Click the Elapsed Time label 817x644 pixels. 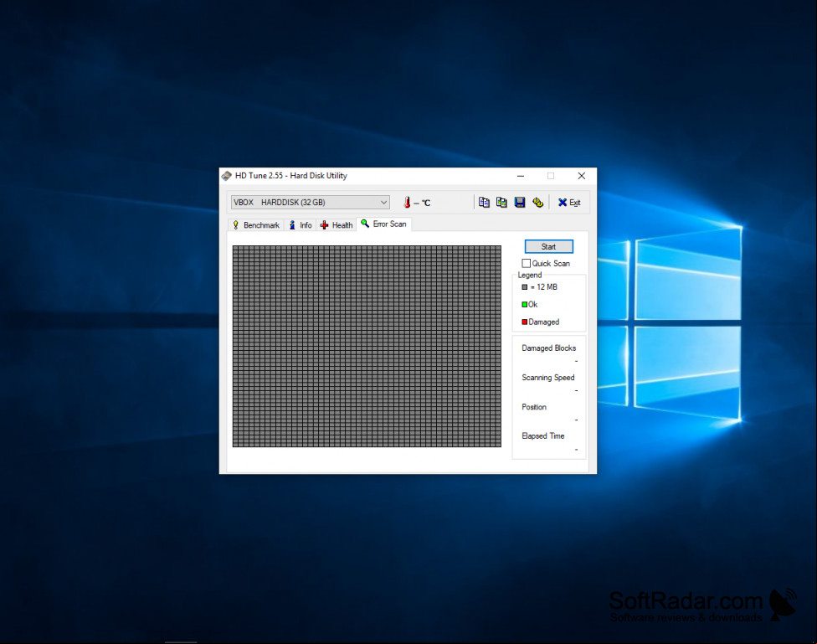coord(543,436)
